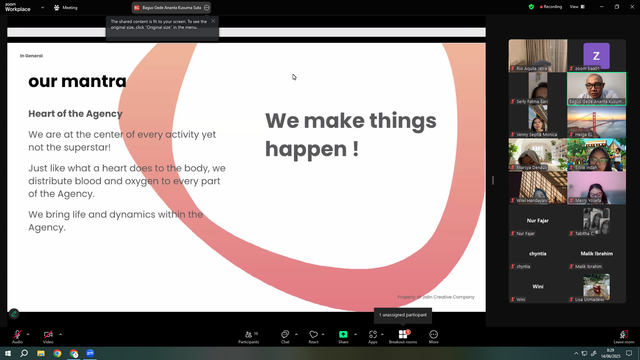Viewport: 640px width, 360px height.
Task: Open the Apps icon
Action: coord(373,334)
